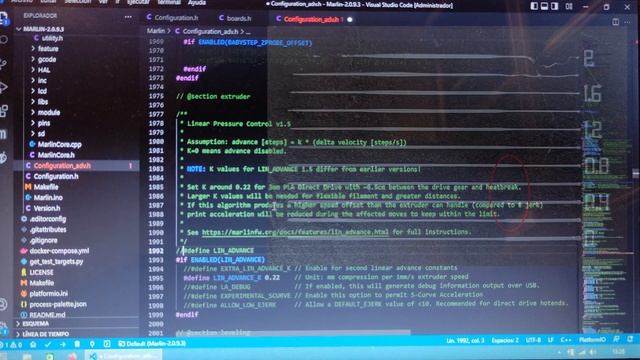The height and width of the screenshot is (360, 640).
Task: Click the split editor right icon
Action: 616,22
